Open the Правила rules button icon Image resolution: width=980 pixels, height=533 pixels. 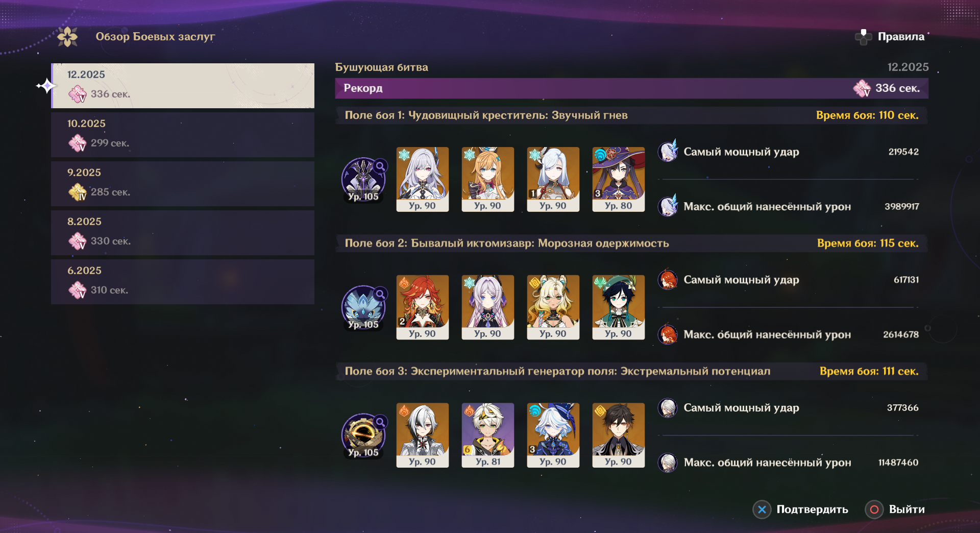click(863, 37)
